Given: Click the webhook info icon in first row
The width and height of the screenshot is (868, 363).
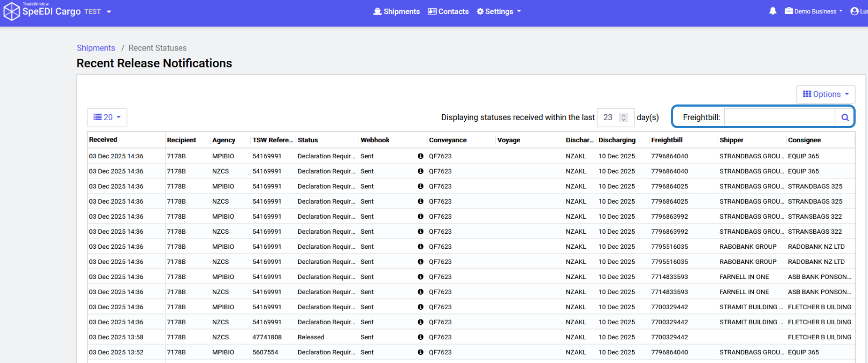Looking at the screenshot, I should [421, 156].
